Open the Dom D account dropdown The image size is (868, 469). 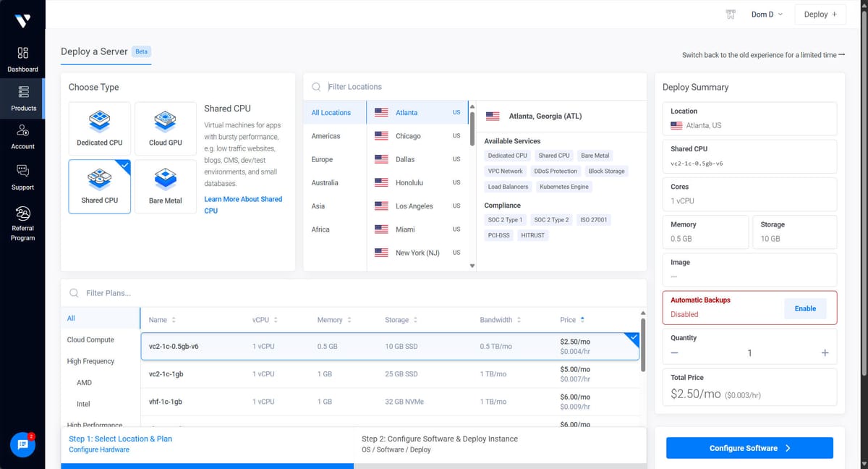(x=766, y=14)
